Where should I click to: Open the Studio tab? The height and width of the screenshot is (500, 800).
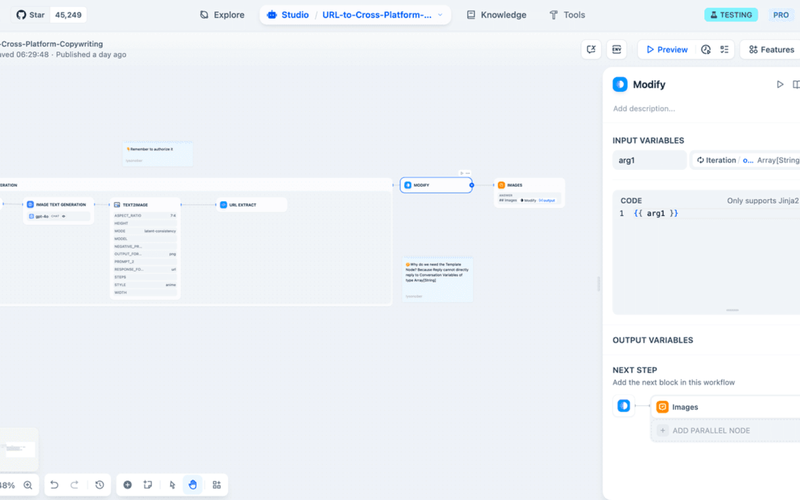[x=288, y=15]
